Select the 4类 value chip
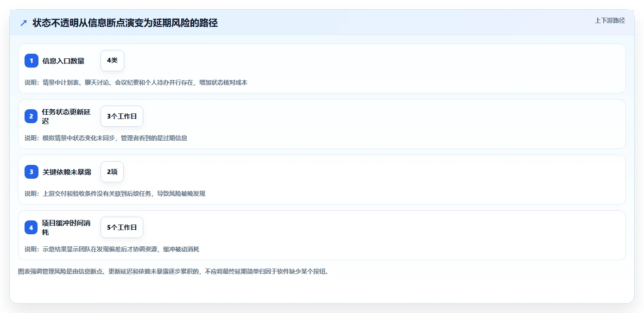 click(x=112, y=61)
